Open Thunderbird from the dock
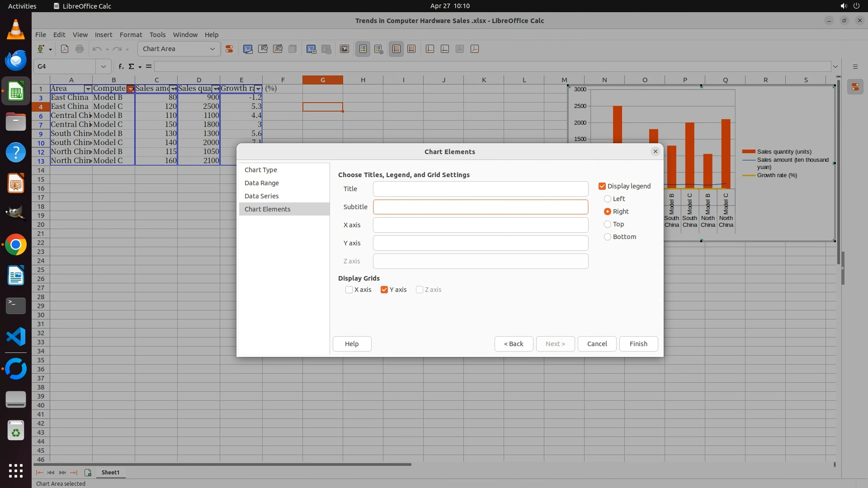 pyautogui.click(x=16, y=60)
